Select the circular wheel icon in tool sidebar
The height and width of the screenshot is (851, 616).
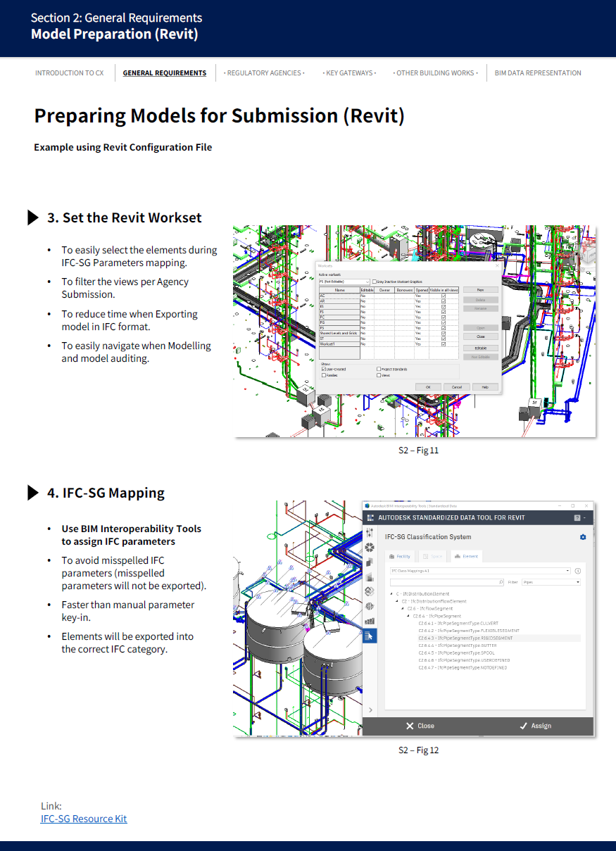pyautogui.click(x=370, y=548)
